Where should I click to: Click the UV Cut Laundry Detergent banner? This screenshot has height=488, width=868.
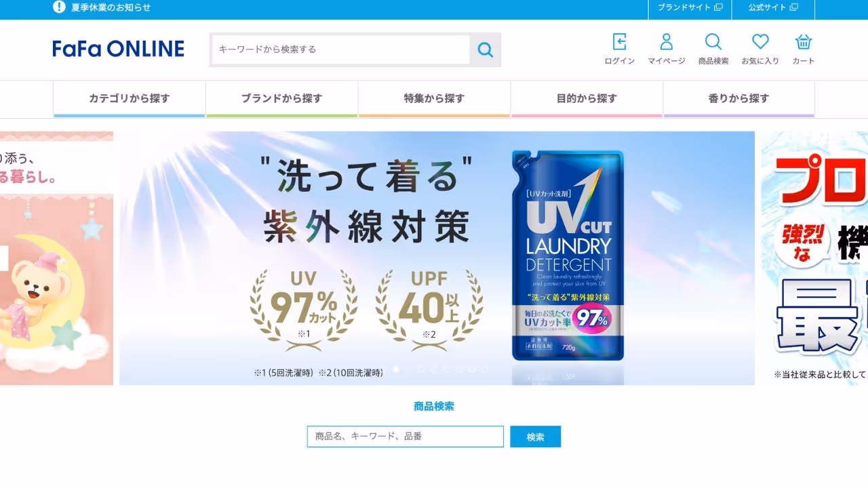tap(437, 258)
